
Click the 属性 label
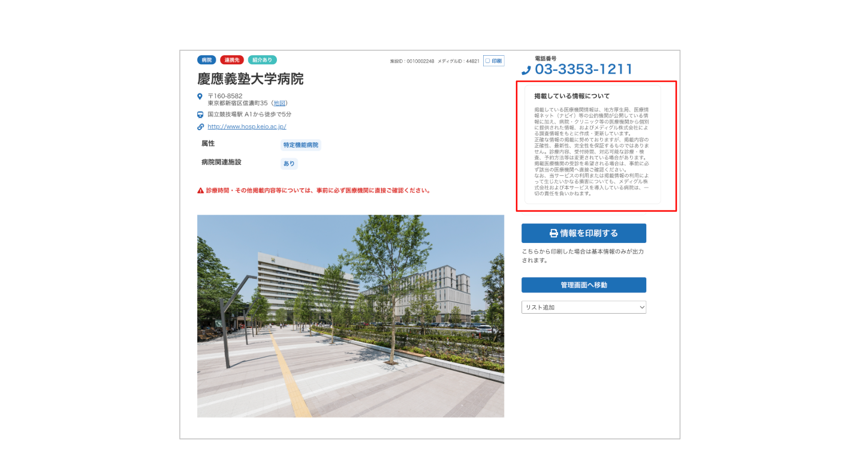coord(208,144)
